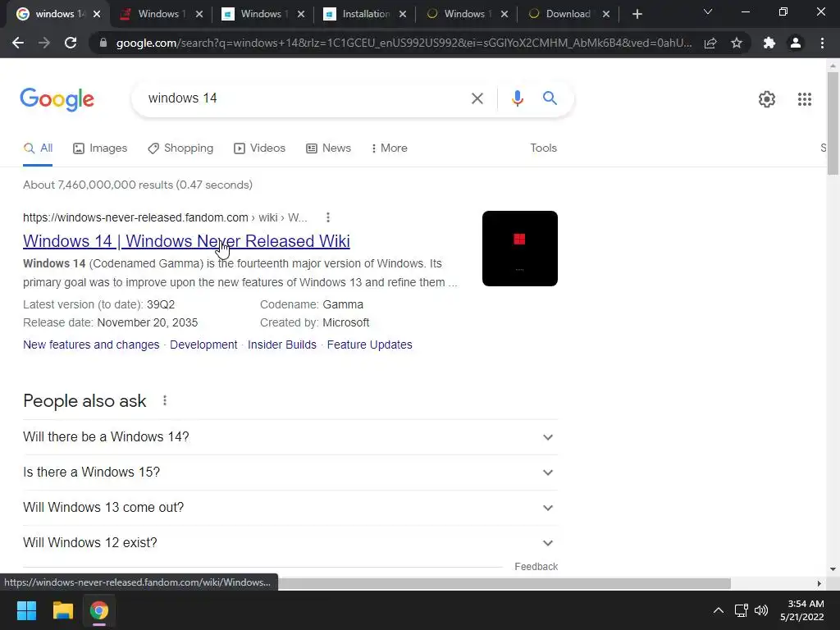
Task: Open the Google apps grid
Action: click(804, 99)
